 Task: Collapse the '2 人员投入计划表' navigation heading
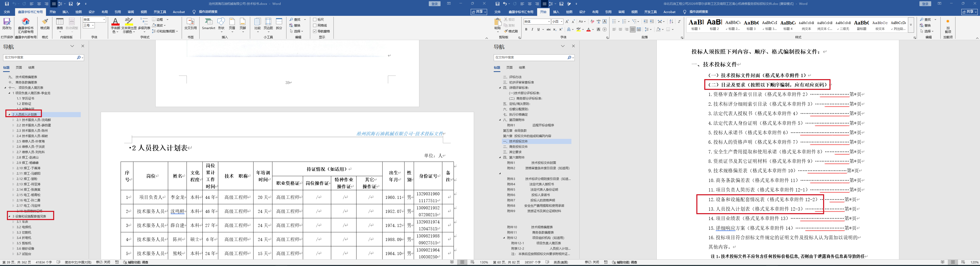pyautogui.click(x=9, y=114)
